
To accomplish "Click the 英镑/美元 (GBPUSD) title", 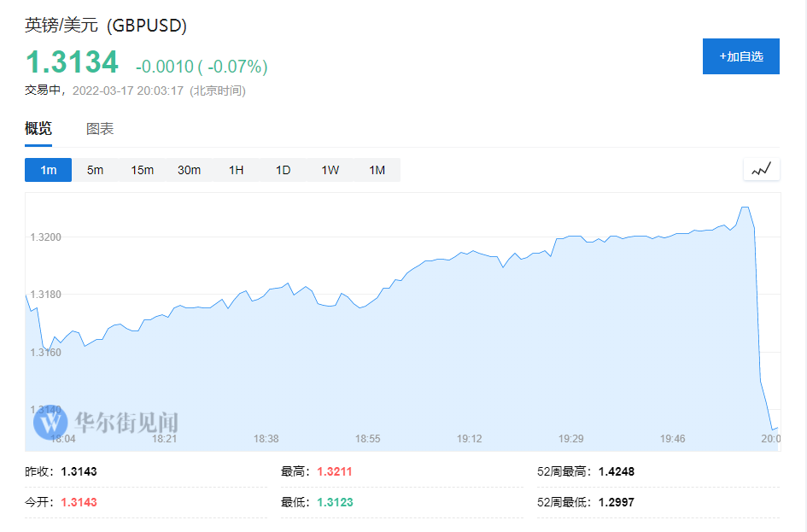I will 106,26.
